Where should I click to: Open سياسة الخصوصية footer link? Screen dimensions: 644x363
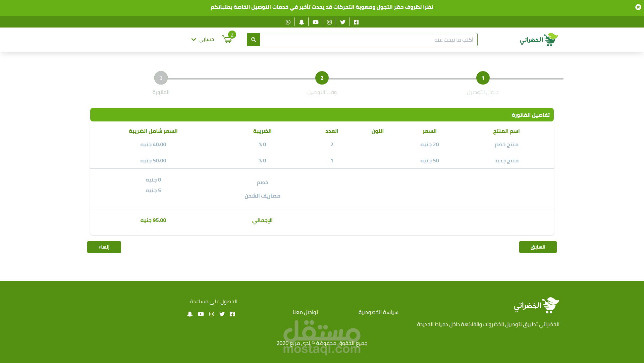378,312
